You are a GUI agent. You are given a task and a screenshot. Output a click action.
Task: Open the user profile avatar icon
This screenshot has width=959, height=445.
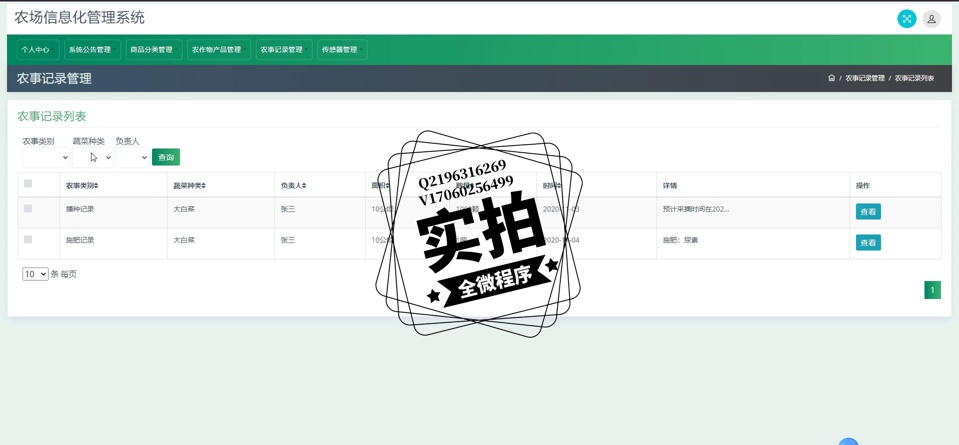pos(931,19)
